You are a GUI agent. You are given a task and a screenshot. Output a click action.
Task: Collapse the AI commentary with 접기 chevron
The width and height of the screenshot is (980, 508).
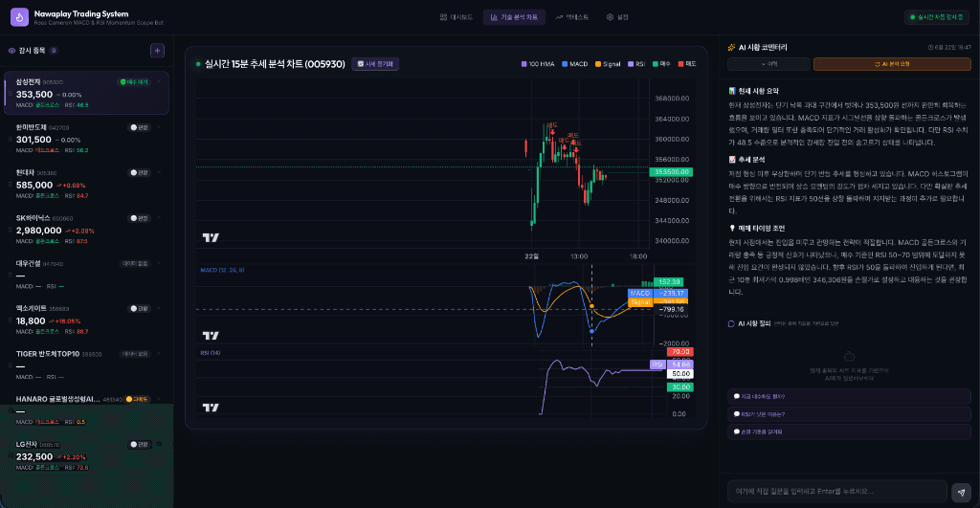tap(768, 64)
